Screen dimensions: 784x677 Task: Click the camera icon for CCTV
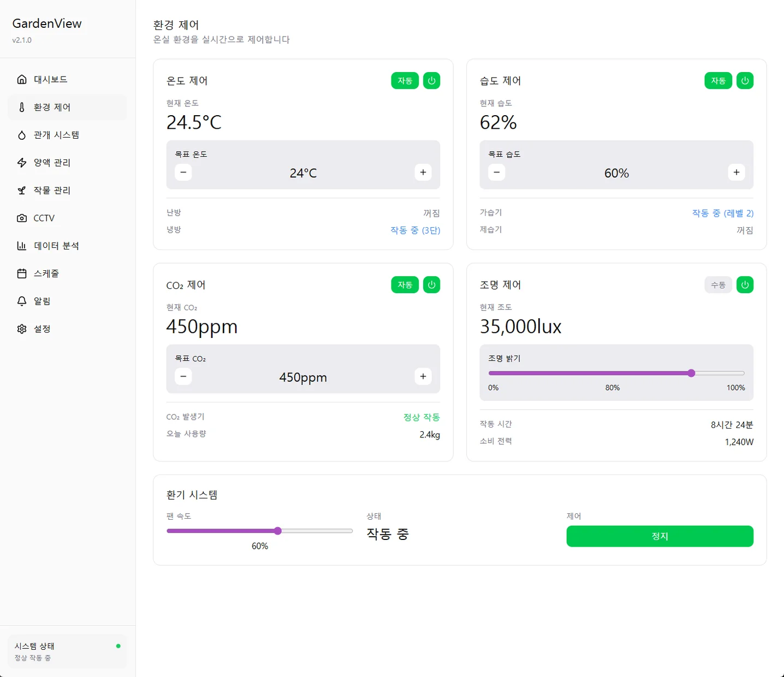coord(22,218)
